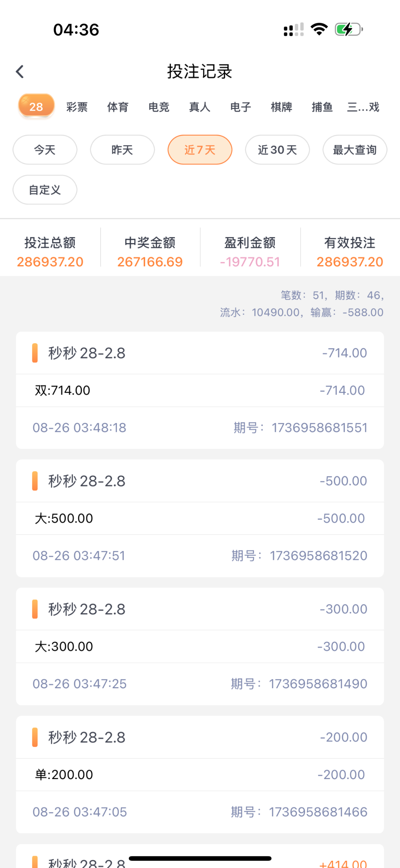
Task: Choose the 最大查询 filter option
Action: [x=355, y=150]
